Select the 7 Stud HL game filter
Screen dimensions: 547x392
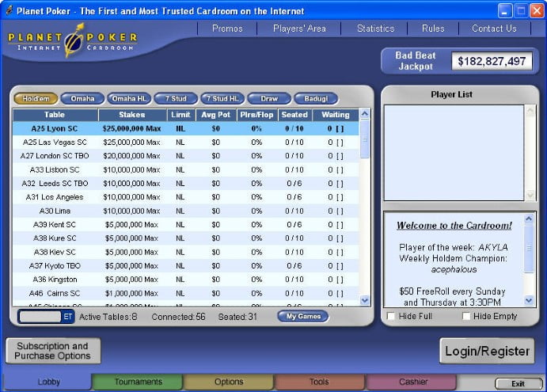click(x=222, y=99)
